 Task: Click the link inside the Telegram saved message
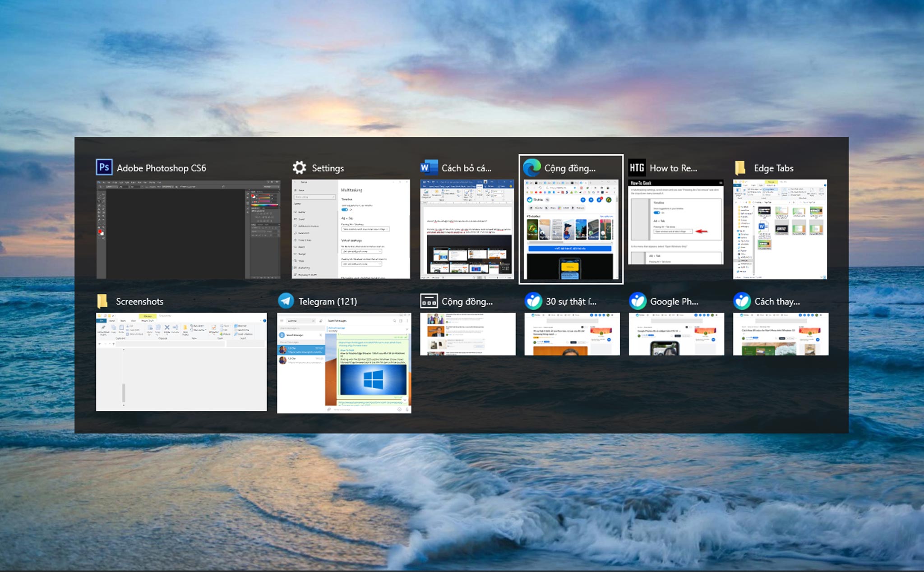coord(369,344)
